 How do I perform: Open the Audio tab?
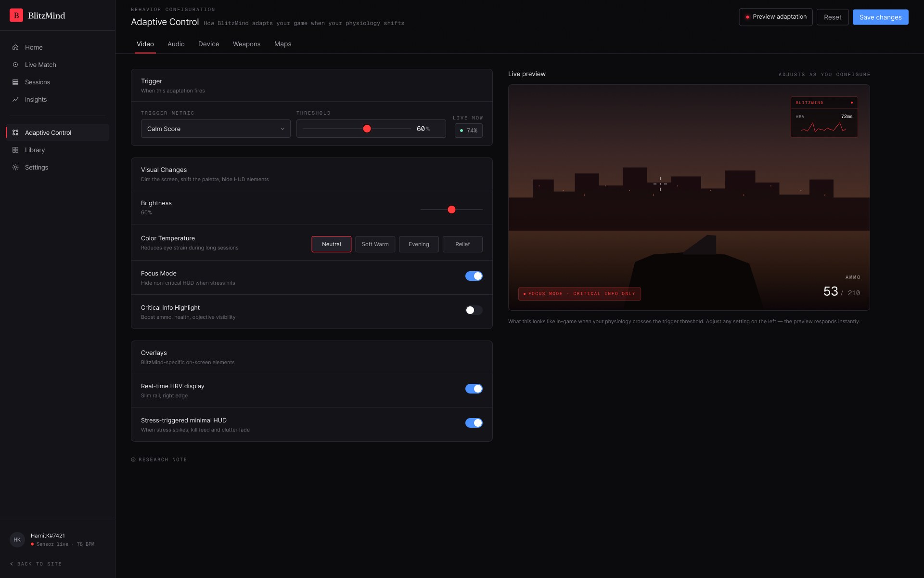point(176,44)
